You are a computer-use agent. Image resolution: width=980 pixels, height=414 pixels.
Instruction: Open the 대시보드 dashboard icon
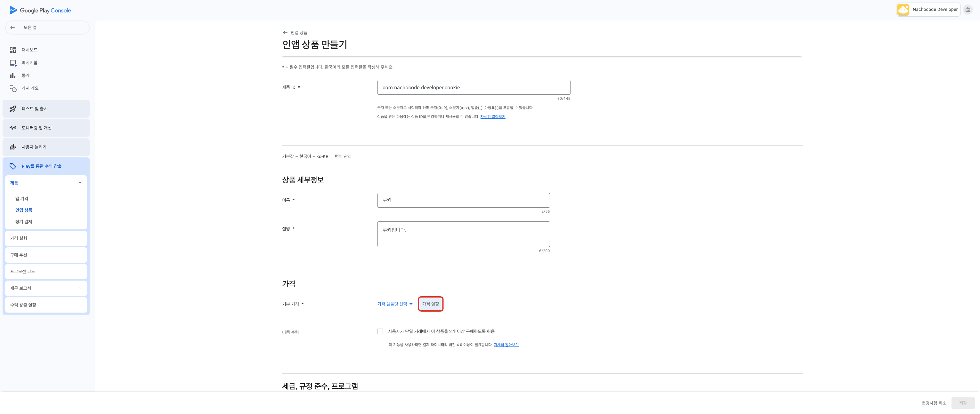coord(13,50)
